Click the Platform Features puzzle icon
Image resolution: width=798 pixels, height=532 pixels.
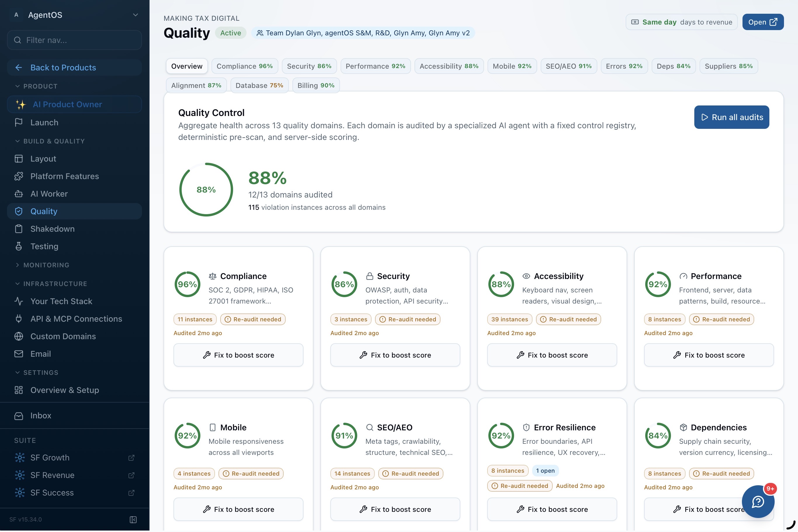tap(19, 176)
